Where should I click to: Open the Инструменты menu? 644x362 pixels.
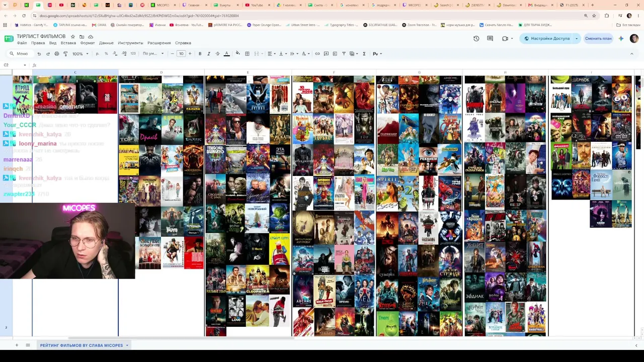tap(130, 43)
